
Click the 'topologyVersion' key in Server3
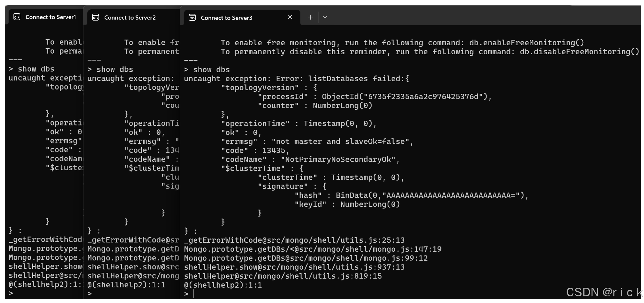click(260, 88)
